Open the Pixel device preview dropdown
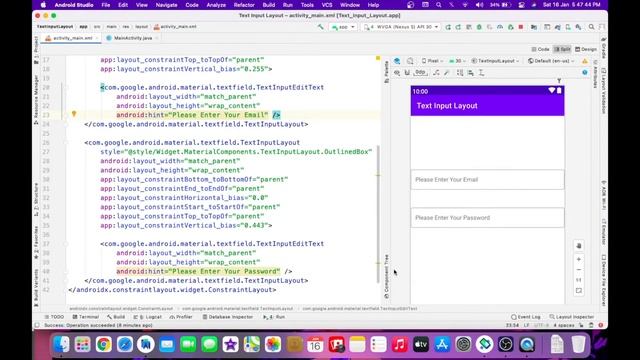Image resolution: width=640 pixels, height=360 pixels. tap(432, 61)
